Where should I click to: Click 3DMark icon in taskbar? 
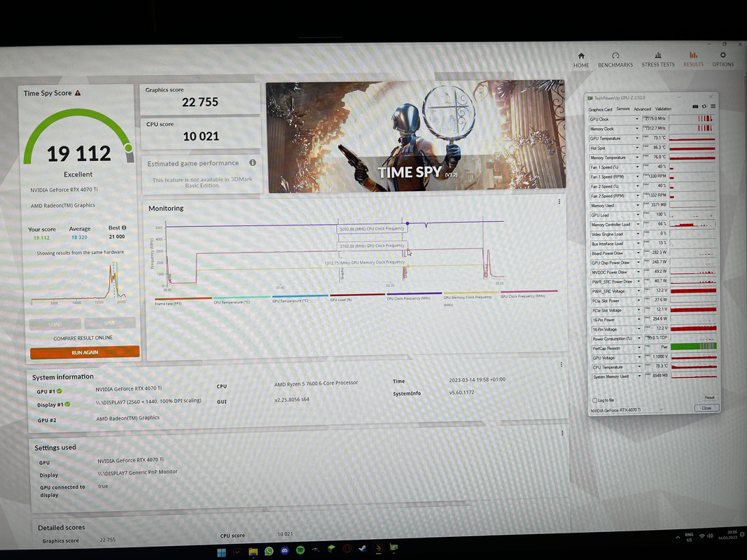click(378, 547)
